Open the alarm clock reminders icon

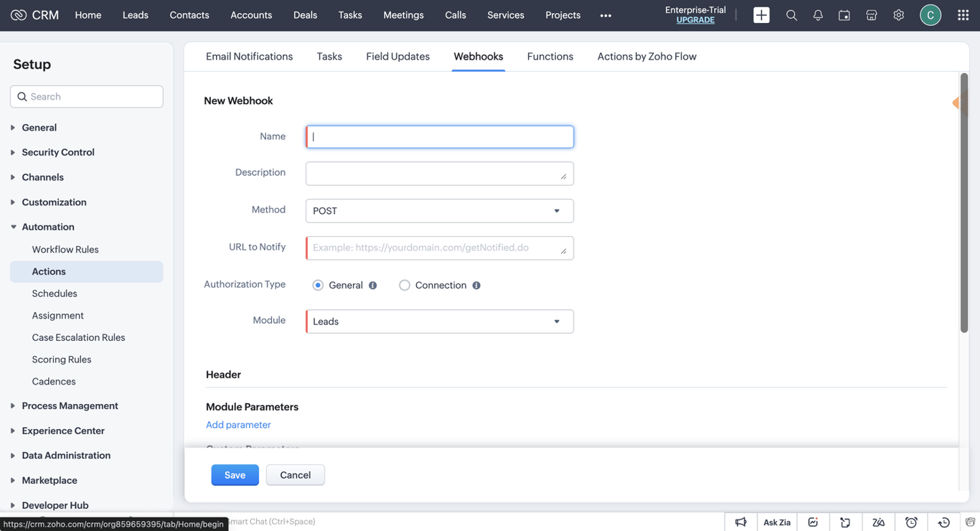point(911,522)
